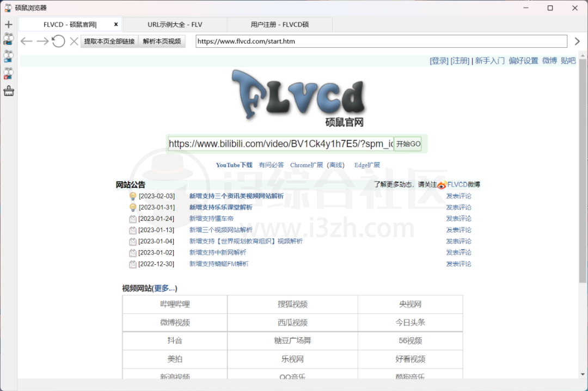
Task: Reload the current page
Action: point(58,41)
